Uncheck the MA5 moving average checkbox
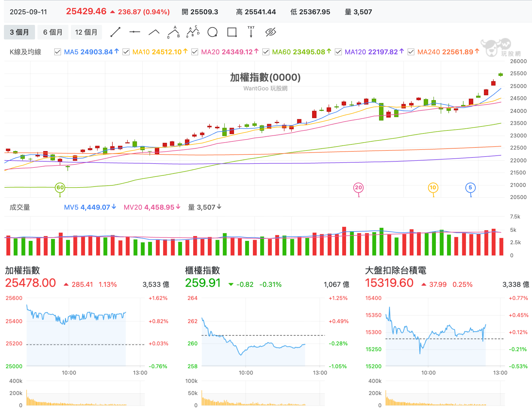The height and width of the screenshot is (412, 532). (x=58, y=52)
